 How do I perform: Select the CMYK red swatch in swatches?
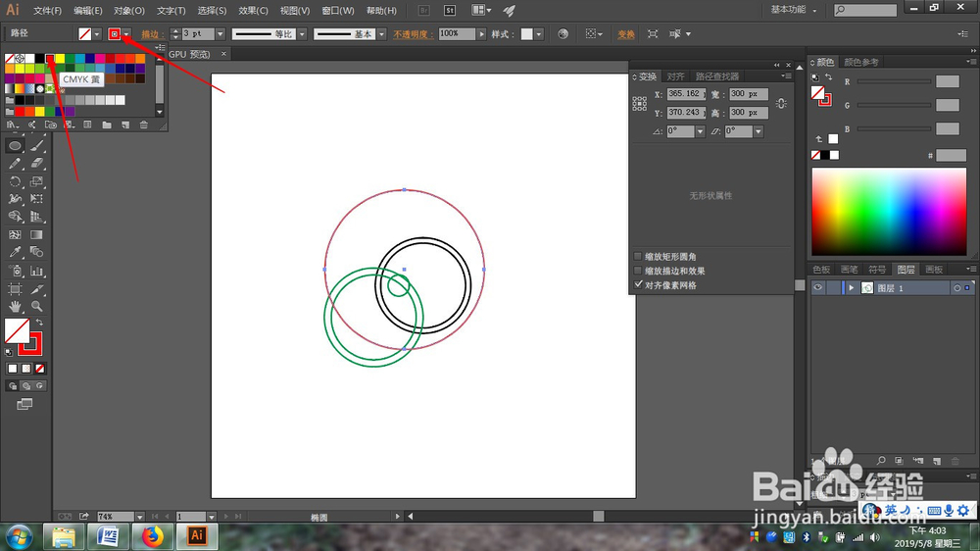[50, 59]
